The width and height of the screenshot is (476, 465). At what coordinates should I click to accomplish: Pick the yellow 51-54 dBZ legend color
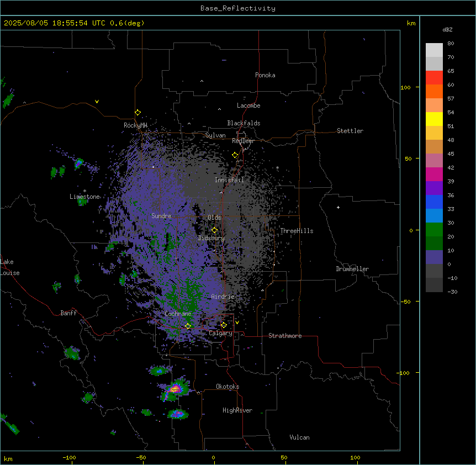(434, 119)
